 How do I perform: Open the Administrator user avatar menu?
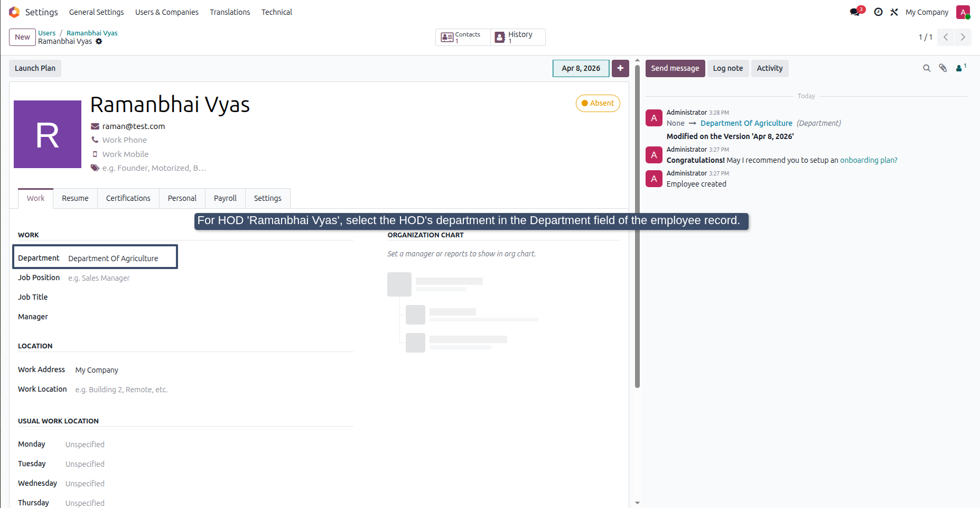tap(963, 12)
